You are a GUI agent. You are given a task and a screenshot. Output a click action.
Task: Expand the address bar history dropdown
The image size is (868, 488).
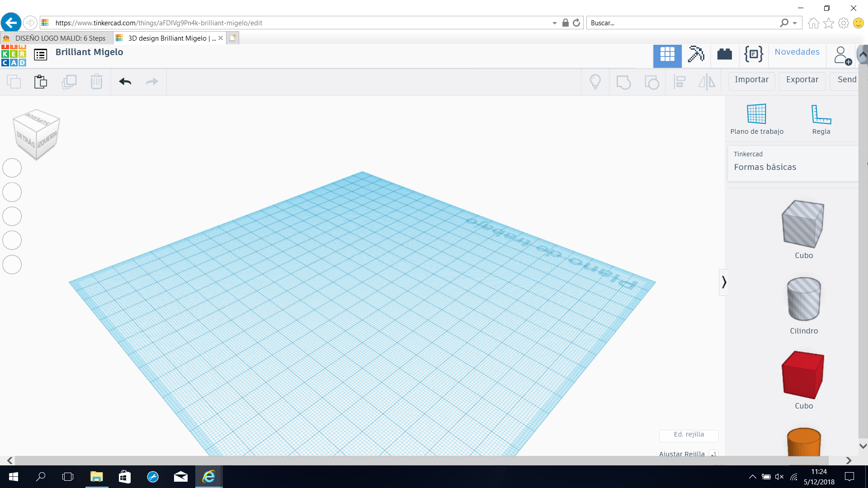[554, 23]
